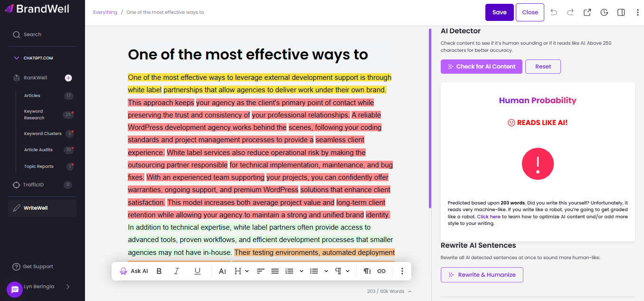This screenshot has width=644, height=301.
Task: Redo the last undone edit
Action: [x=570, y=12]
